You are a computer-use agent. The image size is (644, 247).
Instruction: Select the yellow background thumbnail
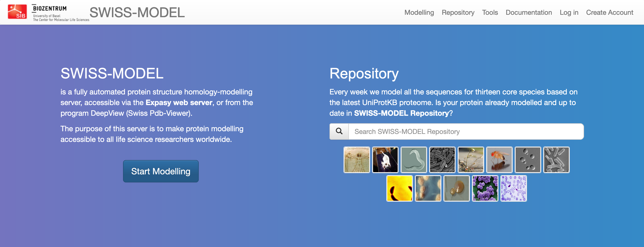[x=400, y=188]
